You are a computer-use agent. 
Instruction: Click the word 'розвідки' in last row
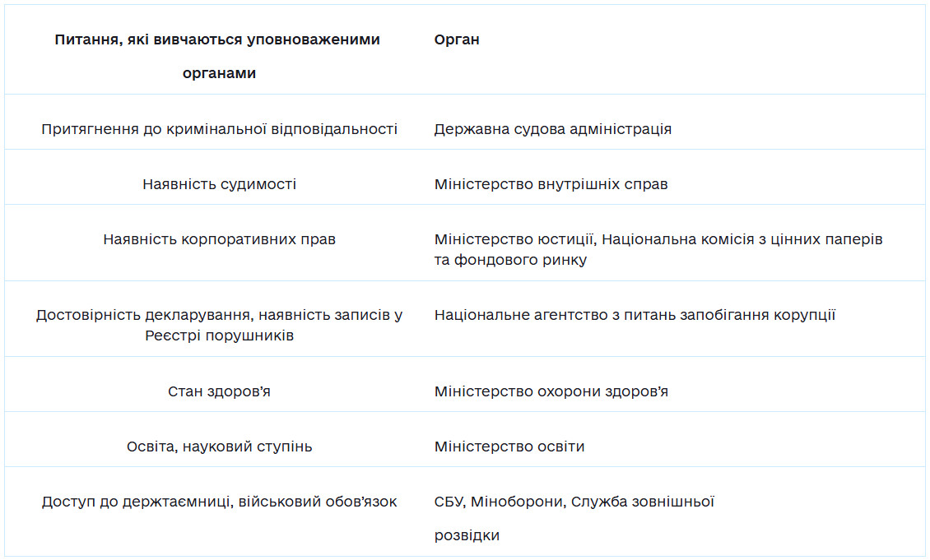point(467,535)
